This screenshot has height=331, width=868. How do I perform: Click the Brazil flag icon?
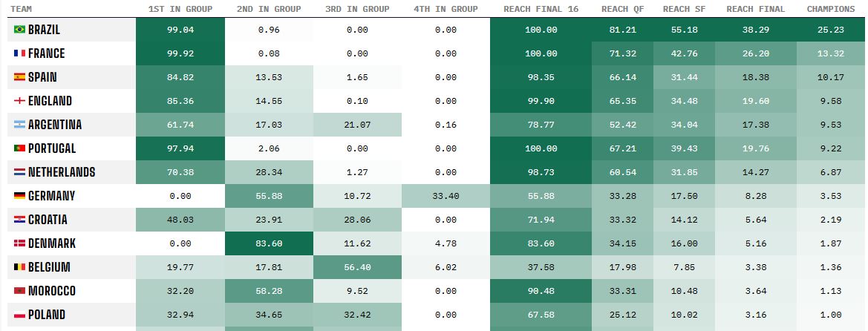point(19,30)
